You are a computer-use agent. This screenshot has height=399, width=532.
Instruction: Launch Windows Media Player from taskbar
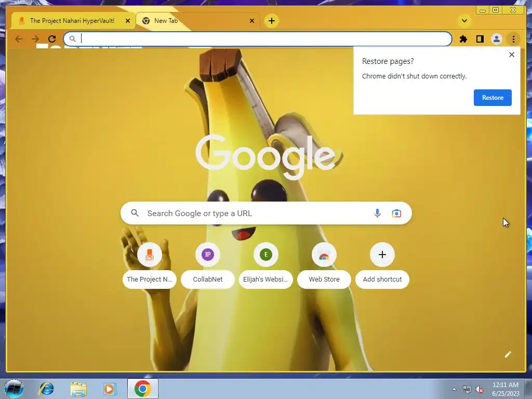coord(110,389)
